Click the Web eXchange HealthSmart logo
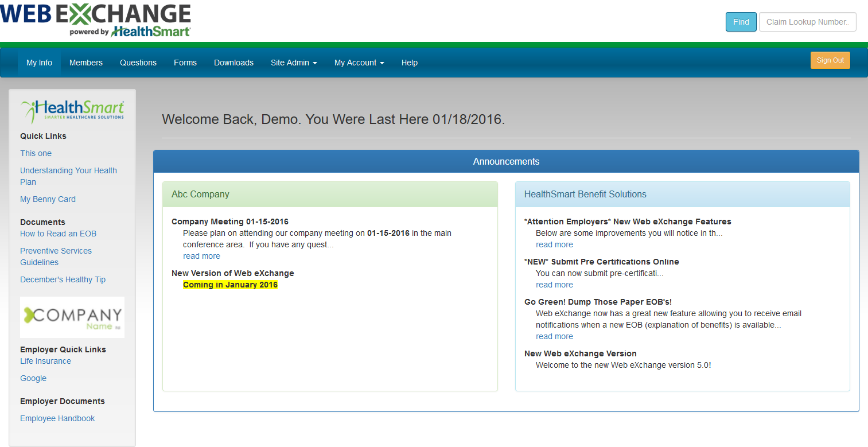 [95, 21]
